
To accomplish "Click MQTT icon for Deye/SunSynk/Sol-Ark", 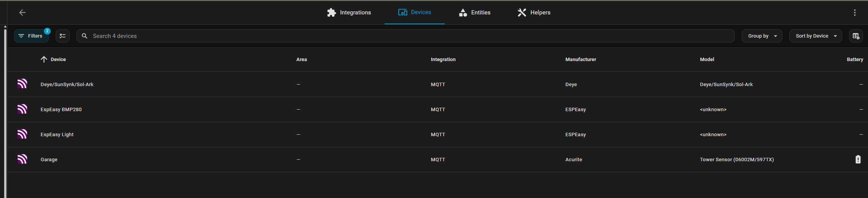I will point(22,84).
